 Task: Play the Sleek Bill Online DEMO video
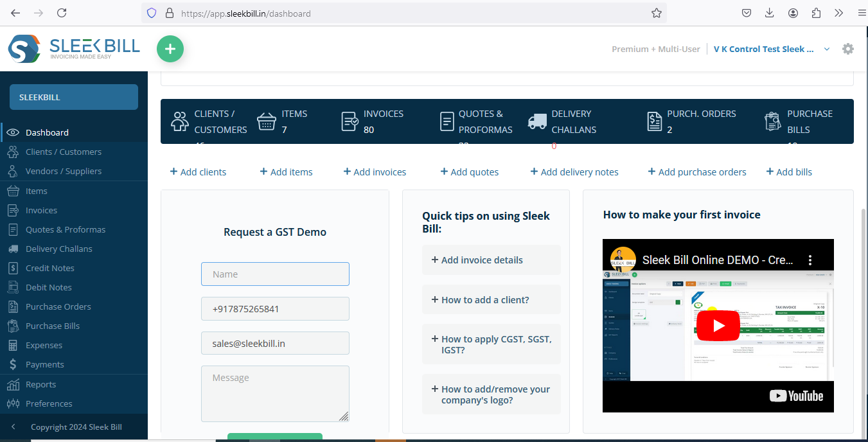pyautogui.click(x=718, y=326)
